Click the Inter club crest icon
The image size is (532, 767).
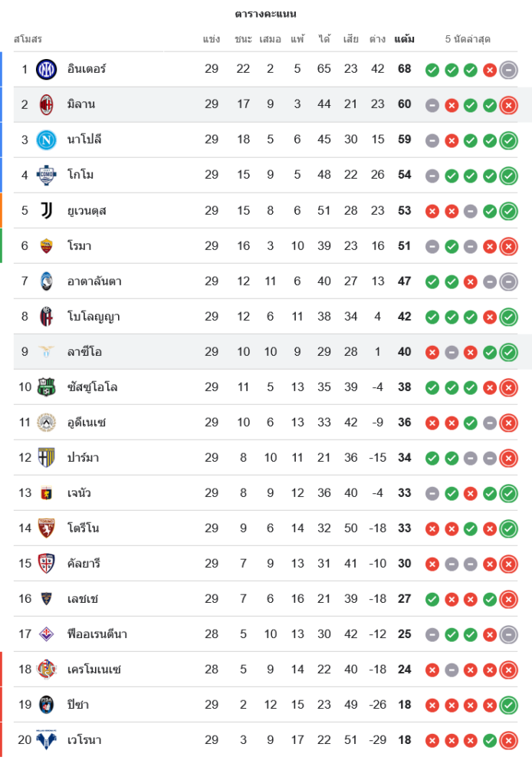tap(47, 69)
